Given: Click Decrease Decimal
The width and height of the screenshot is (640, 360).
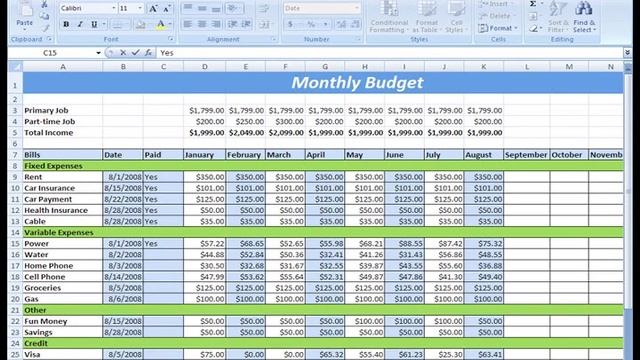Looking at the screenshot, I should [356, 24].
